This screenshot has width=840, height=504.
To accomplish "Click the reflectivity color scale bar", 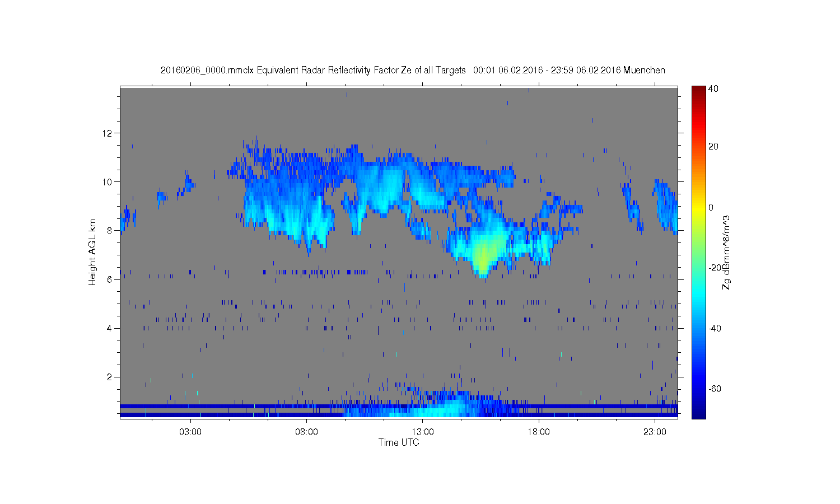I will pyautogui.click(x=698, y=252).
